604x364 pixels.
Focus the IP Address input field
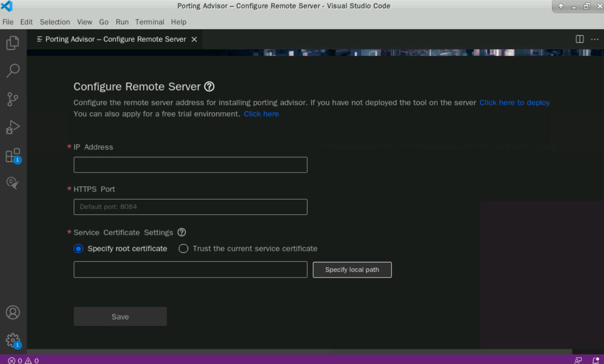pyautogui.click(x=191, y=165)
